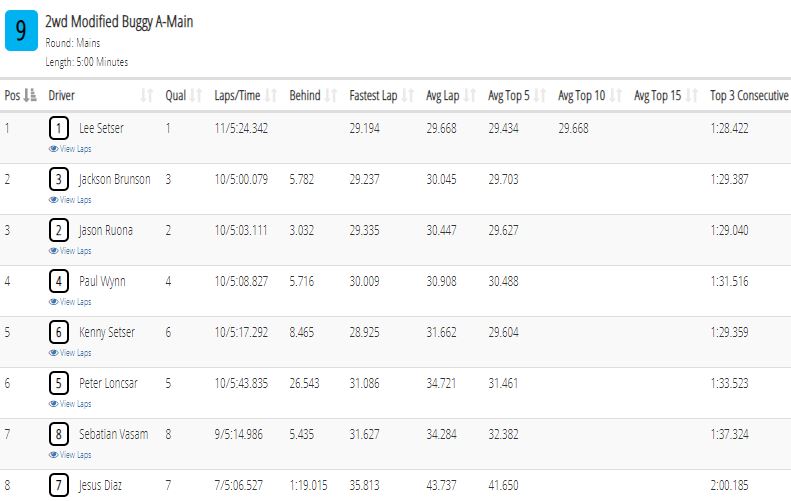Click the blue race number 9 badge
The image size is (791, 501).
coord(21,30)
